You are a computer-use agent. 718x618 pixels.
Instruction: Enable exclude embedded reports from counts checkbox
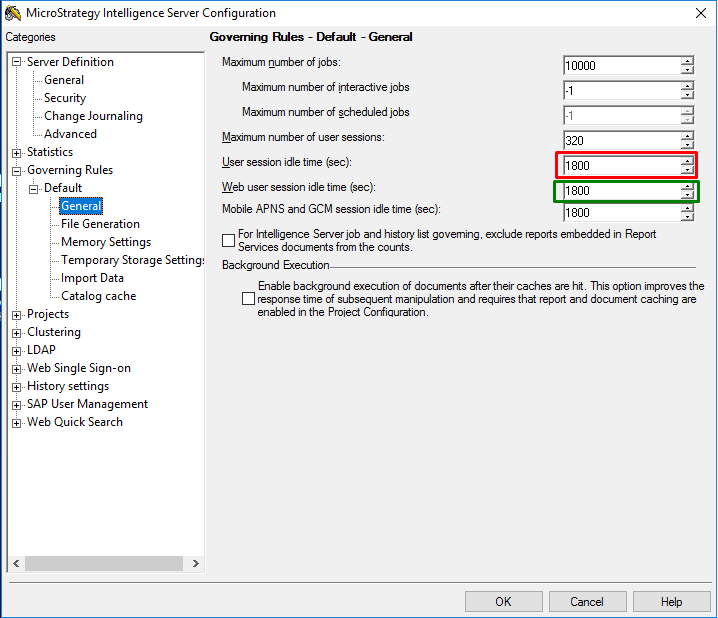228,240
